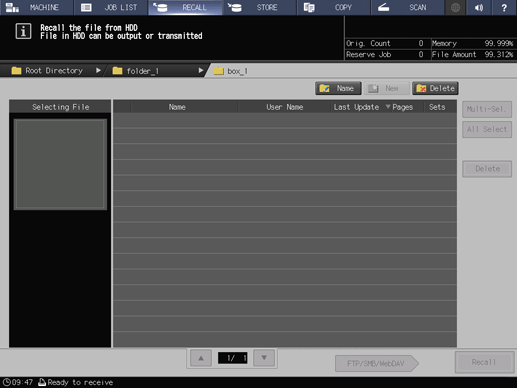
Task: Click the All Select button
Action: click(x=487, y=129)
